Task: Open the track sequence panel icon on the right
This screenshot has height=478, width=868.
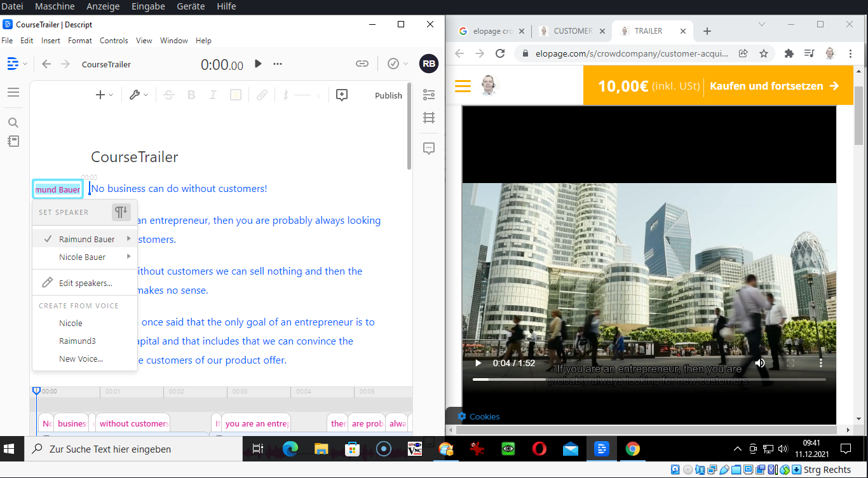Action: 429,118
